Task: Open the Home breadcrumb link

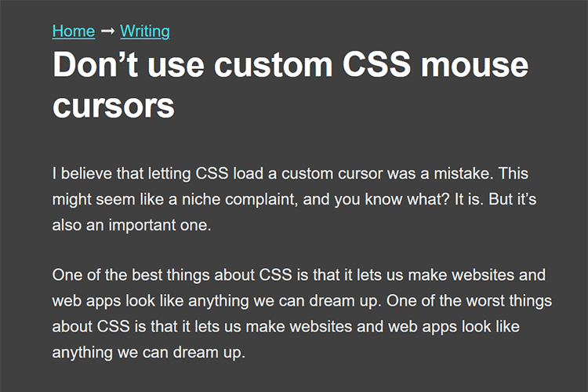Action: (73, 31)
